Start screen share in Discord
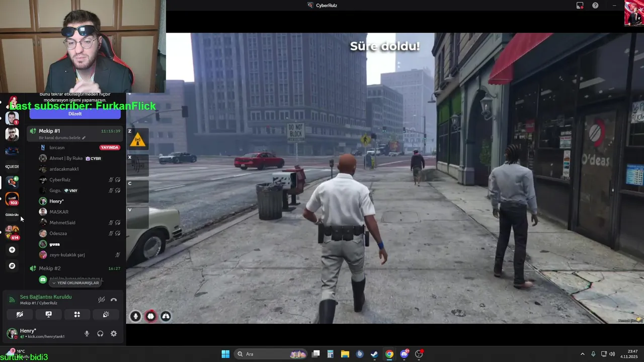 click(48, 314)
